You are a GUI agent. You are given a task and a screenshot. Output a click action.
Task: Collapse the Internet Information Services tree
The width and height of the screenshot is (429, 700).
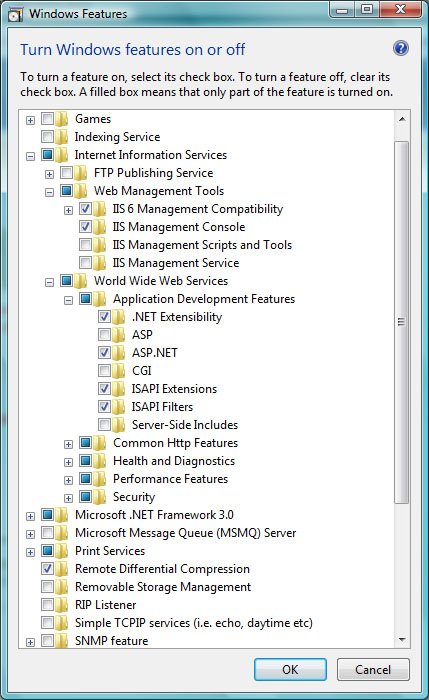(x=30, y=156)
